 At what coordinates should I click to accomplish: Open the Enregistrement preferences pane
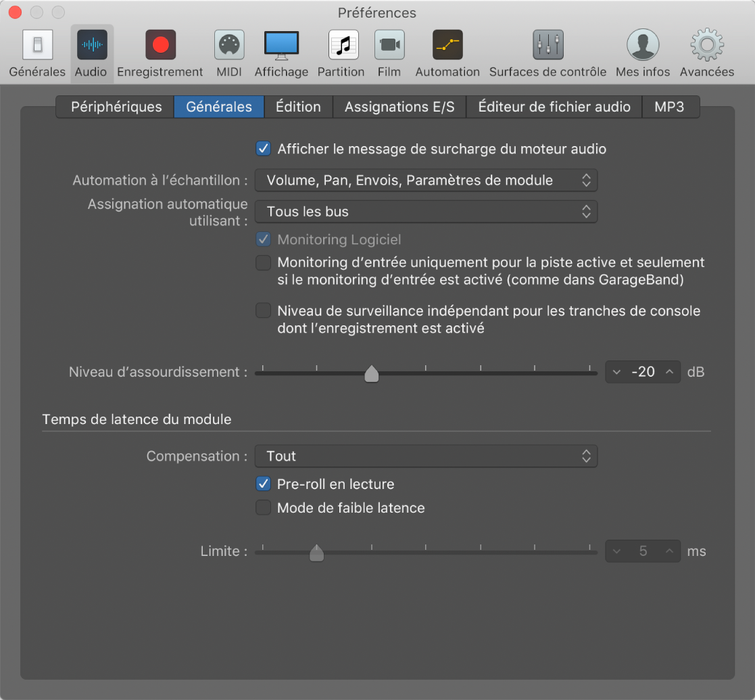coord(160,54)
